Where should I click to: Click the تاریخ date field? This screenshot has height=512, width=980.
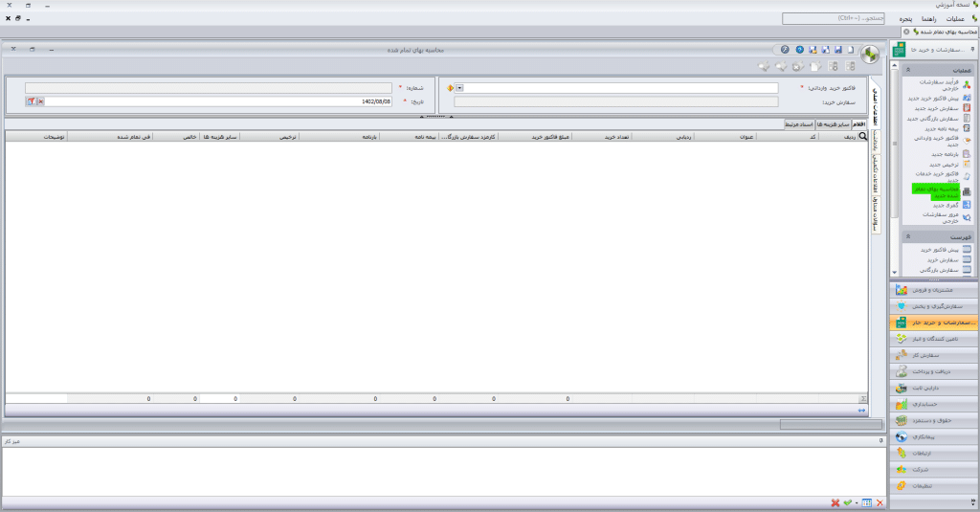[218, 101]
